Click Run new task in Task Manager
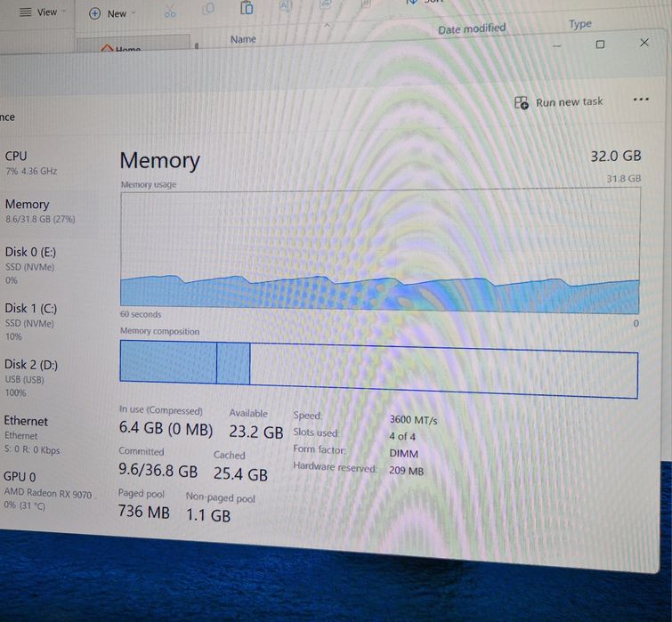 pyautogui.click(x=558, y=102)
